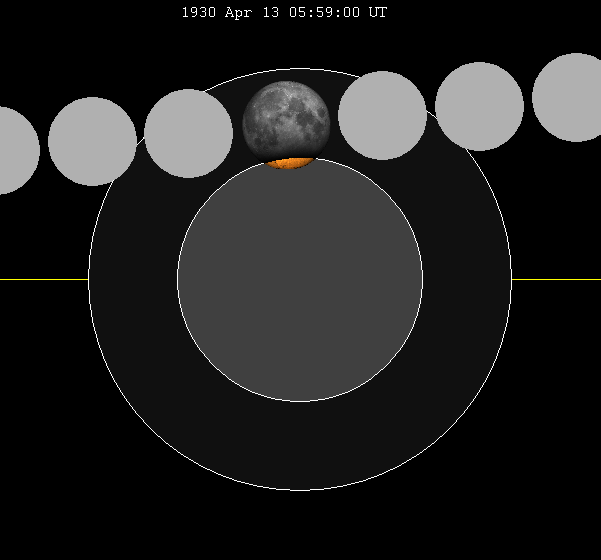Click the rightmost gray Moon disk at the image edge
The image size is (601, 560).
coord(569,97)
